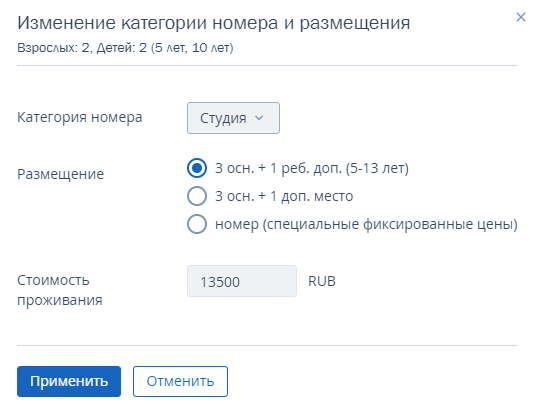Cancel using the Отменить button
The image size is (535, 415).
coord(180,382)
